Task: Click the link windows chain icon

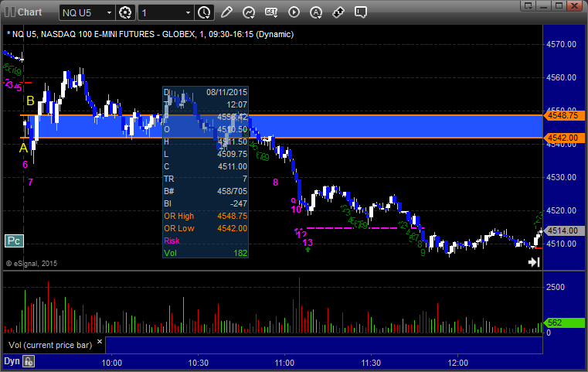Action: (x=338, y=12)
